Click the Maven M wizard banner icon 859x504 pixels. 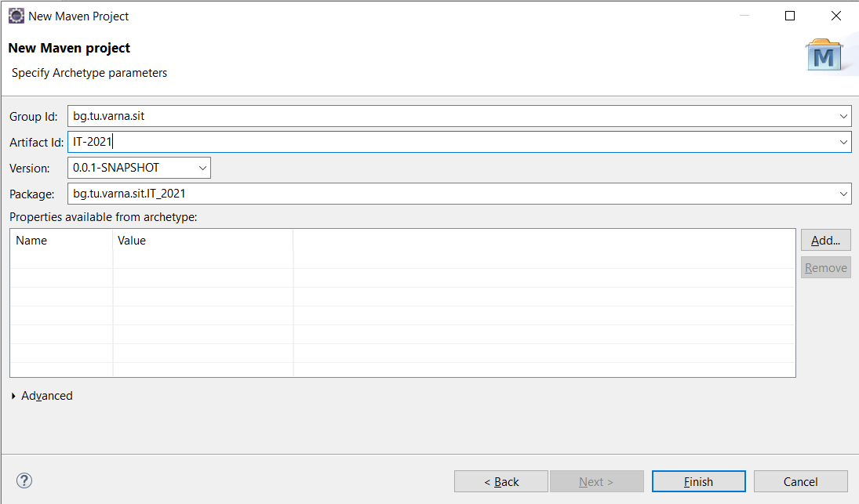[824, 56]
